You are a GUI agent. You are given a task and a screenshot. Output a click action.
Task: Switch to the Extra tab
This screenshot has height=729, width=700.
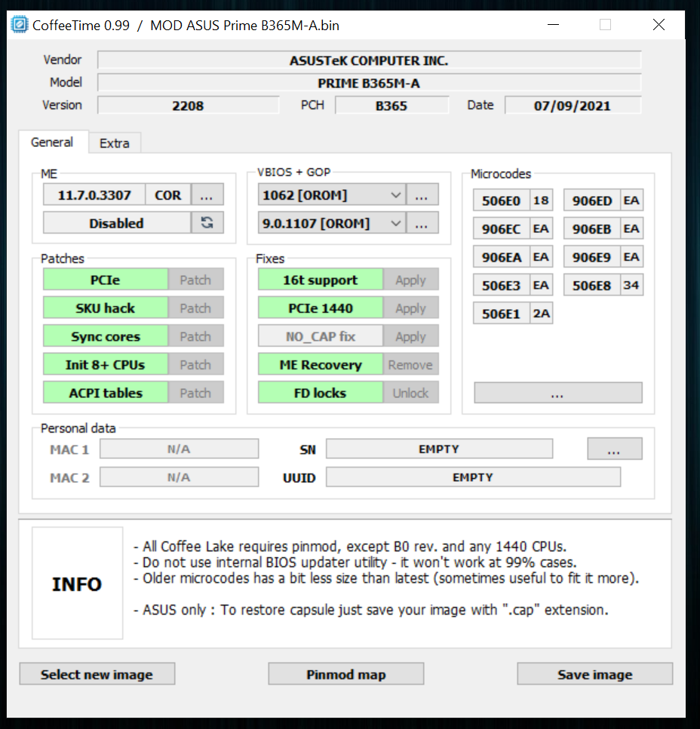115,143
